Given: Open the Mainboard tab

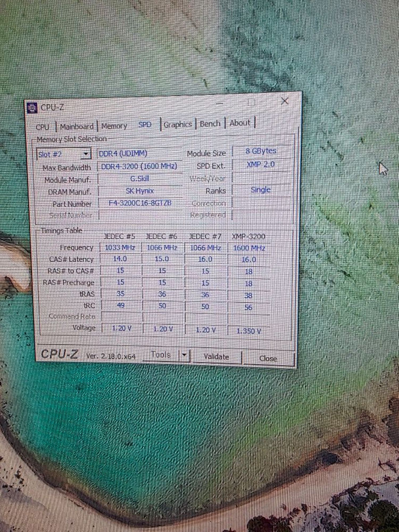Looking at the screenshot, I should [77, 127].
